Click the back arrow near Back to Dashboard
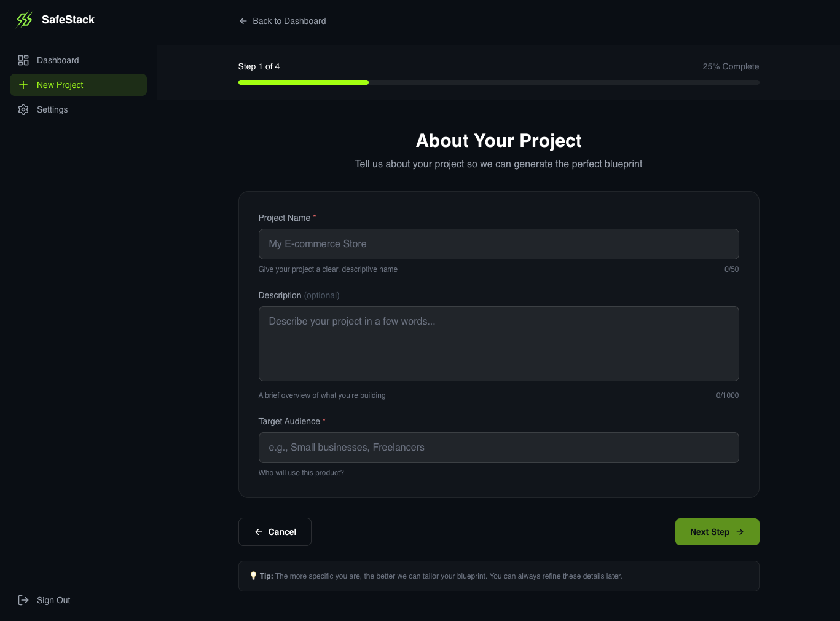 click(x=243, y=20)
